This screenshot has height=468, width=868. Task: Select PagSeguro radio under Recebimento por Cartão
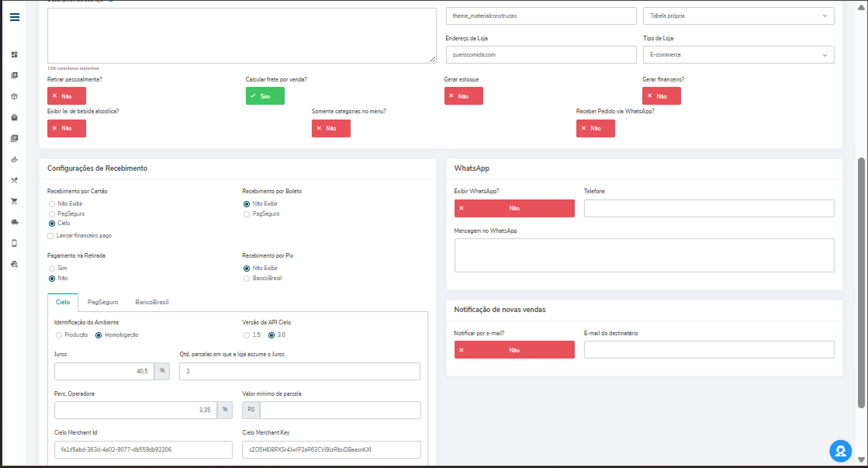tap(52, 213)
